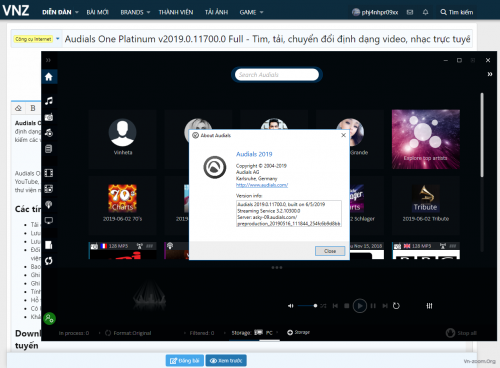
Task: Open the www.audials.com link
Action: coord(262,185)
